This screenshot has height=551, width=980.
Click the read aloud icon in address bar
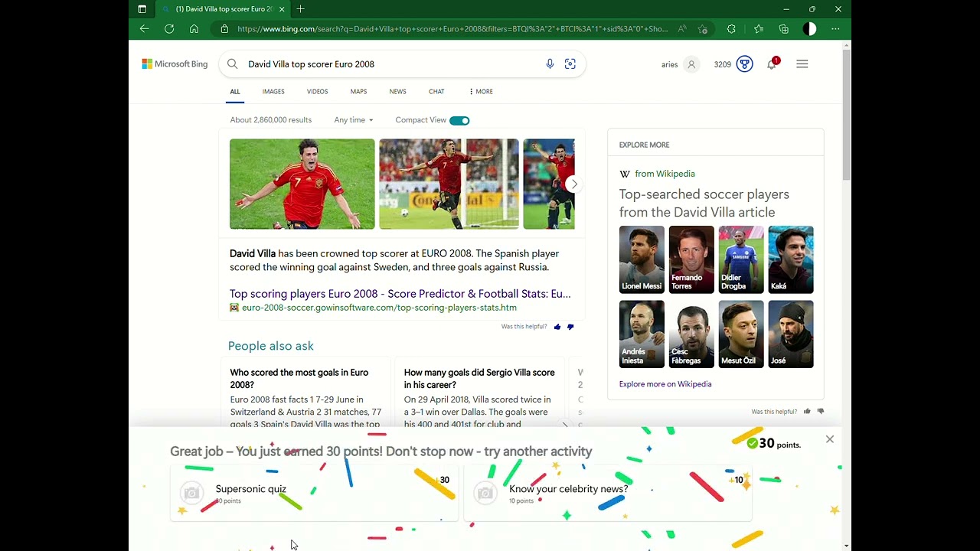tap(682, 29)
